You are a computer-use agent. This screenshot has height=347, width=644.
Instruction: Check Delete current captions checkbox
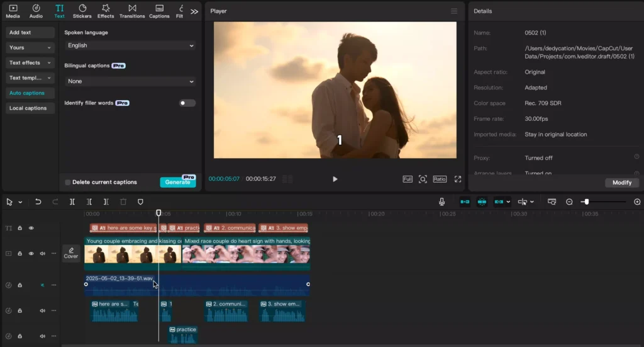tap(68, 182)
